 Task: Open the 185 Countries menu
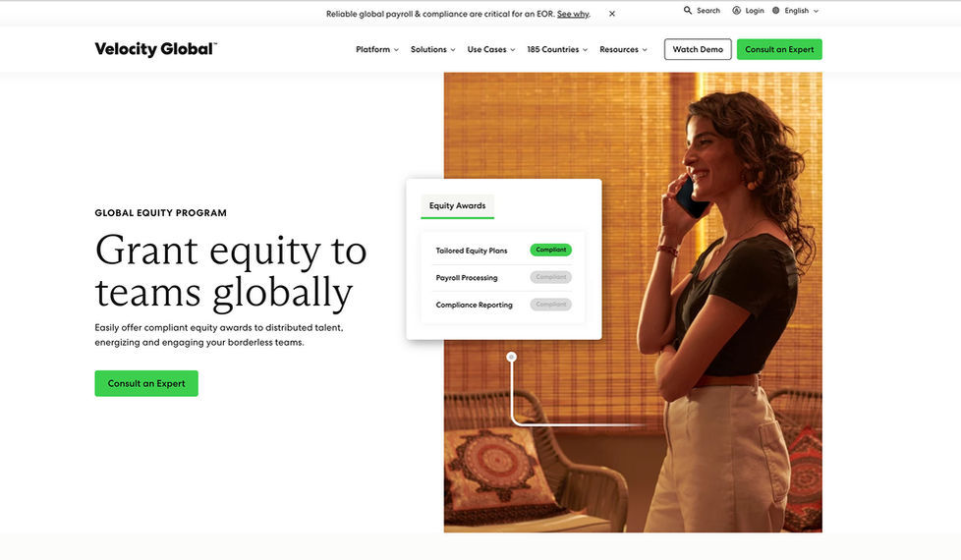557,50
